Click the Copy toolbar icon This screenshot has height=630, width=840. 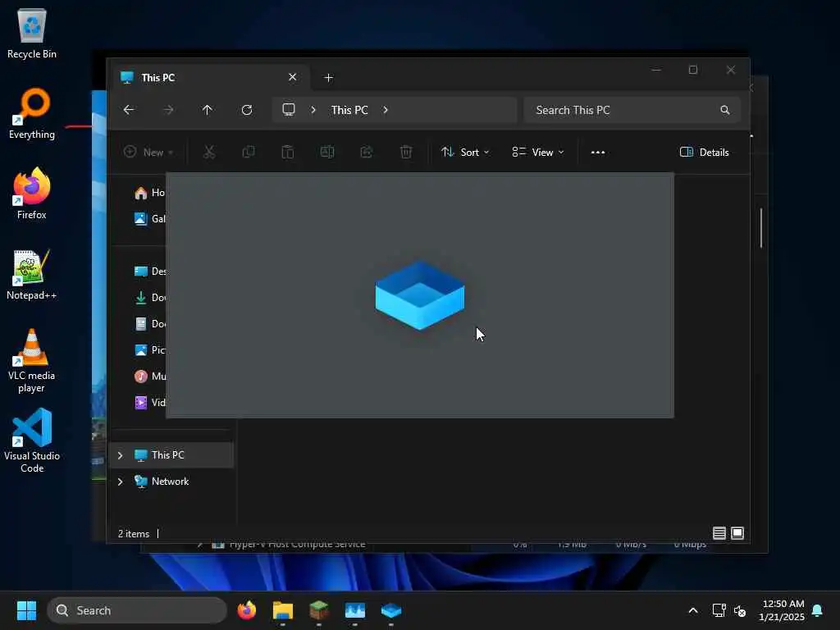pyautogui.click(x=249, y=152)
